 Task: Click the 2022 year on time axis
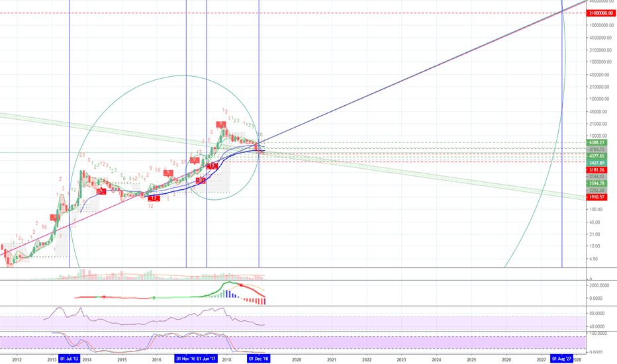367,359
